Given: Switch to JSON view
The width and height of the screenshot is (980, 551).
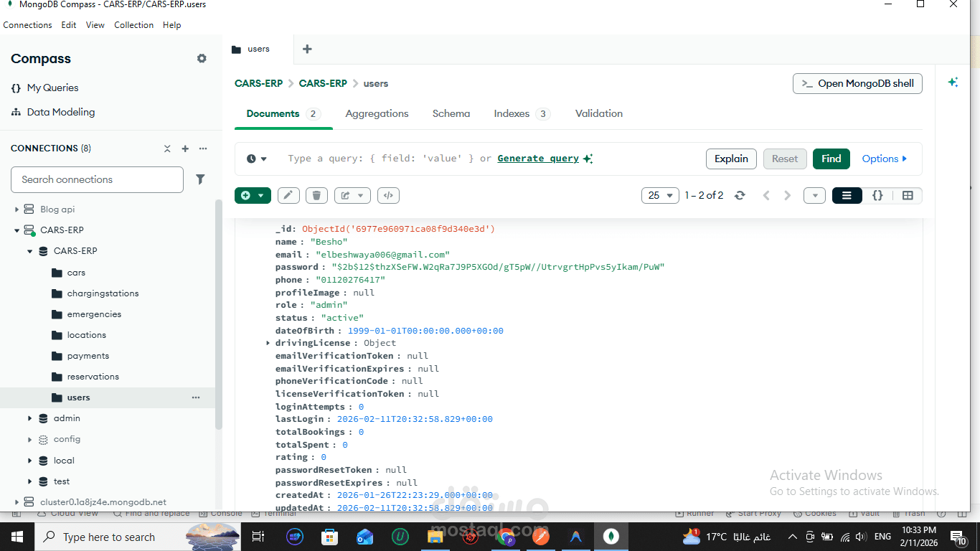Looking at the screenshot, I should tap(877, 195).
